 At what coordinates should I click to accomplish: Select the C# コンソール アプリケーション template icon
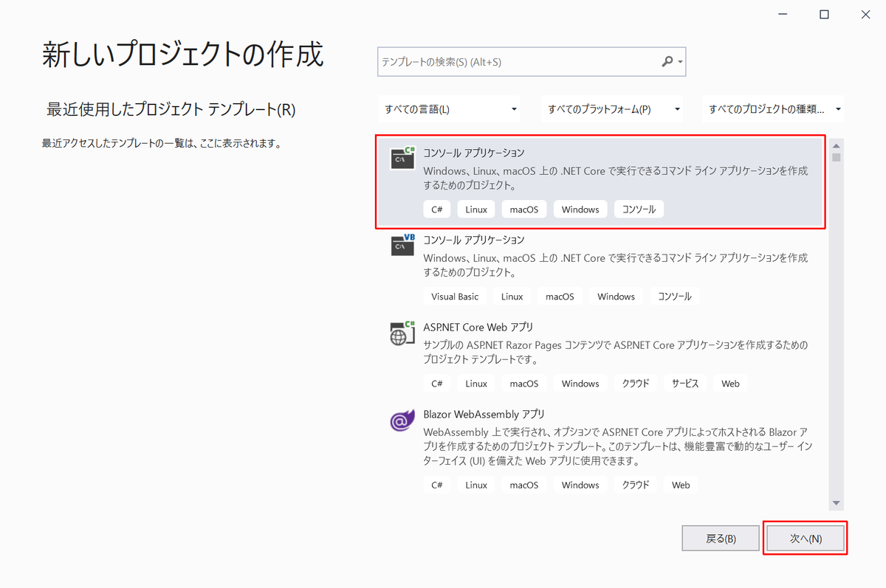click(402, 159)
